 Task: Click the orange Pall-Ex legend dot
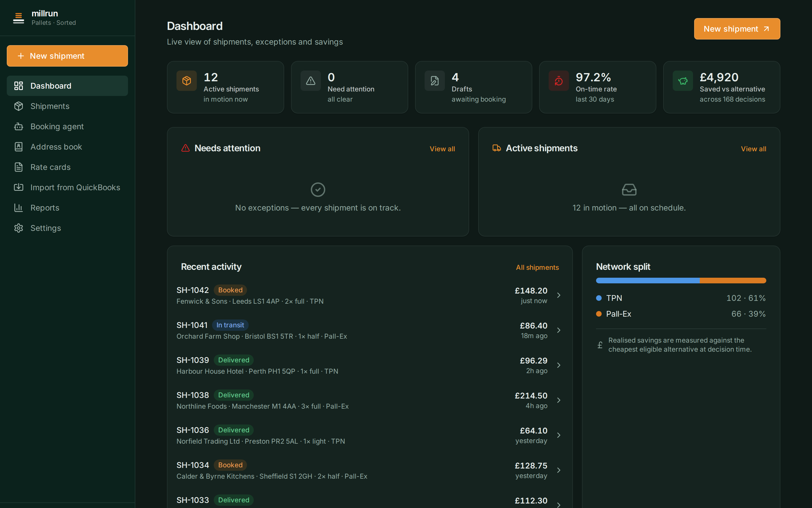click(x=599, y=314)
